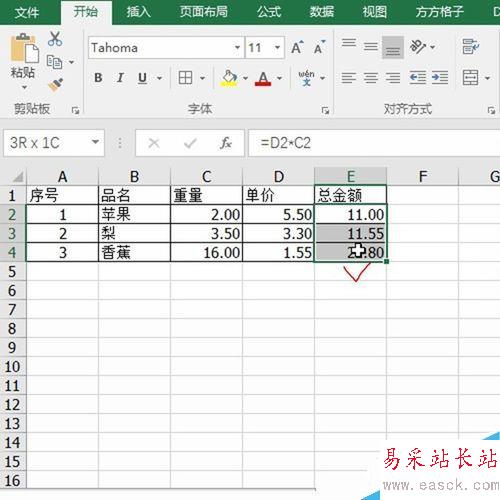Open fill color dropdown arrow
This screenshot has width=500, height=500.
[245, 78]
